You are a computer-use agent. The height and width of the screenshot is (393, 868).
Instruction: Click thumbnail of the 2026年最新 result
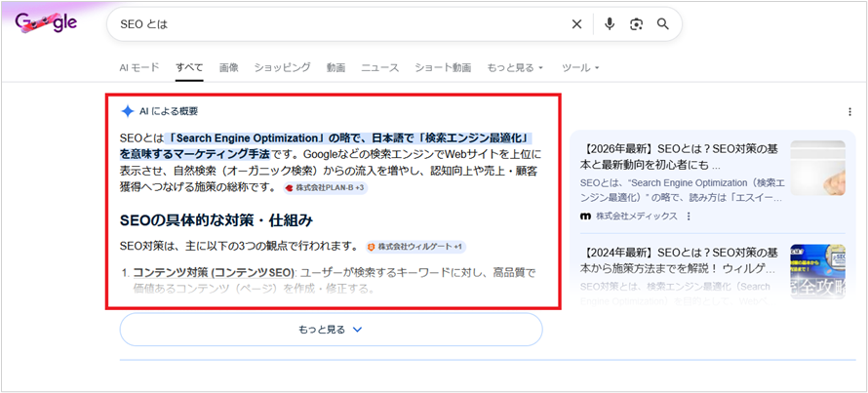point(817,168)
